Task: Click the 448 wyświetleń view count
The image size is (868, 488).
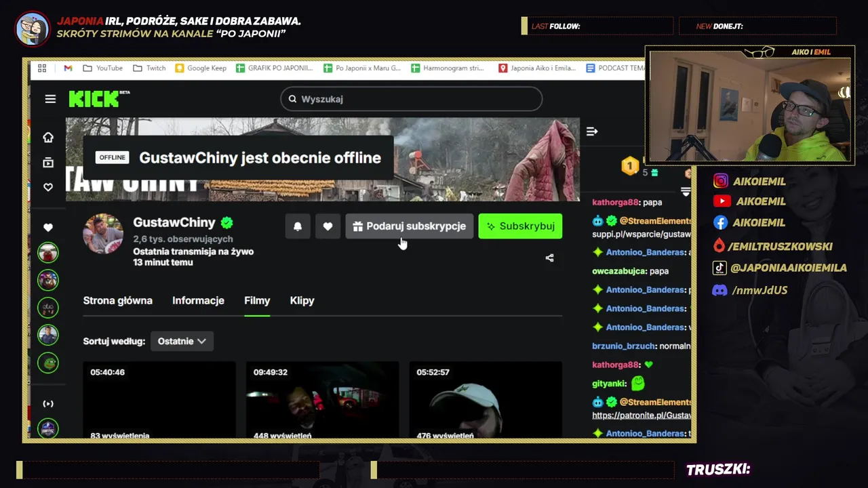Action: (x=282, y=435)
